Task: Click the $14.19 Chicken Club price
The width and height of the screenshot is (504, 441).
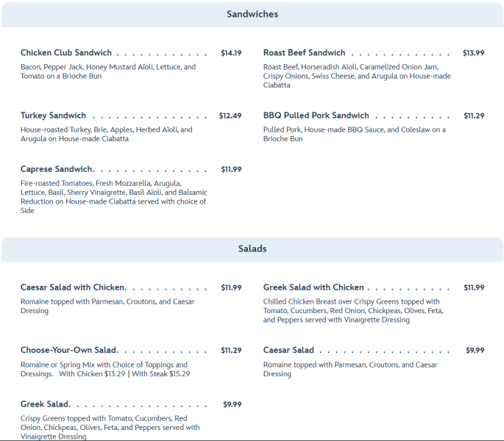Action: tap(231, 53)
